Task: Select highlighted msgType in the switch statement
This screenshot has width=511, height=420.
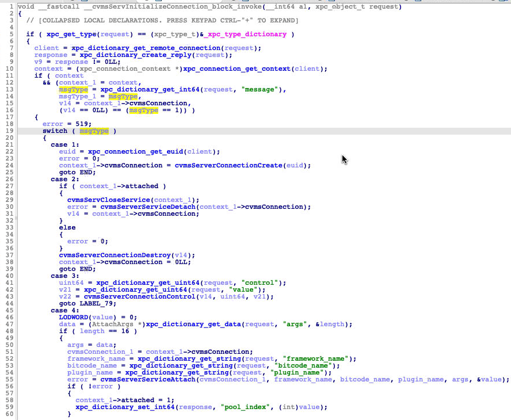Action: (93, 131)
